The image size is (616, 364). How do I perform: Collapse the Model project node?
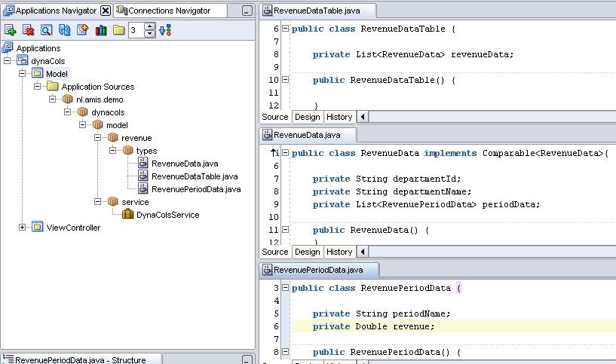coord(23,74)
